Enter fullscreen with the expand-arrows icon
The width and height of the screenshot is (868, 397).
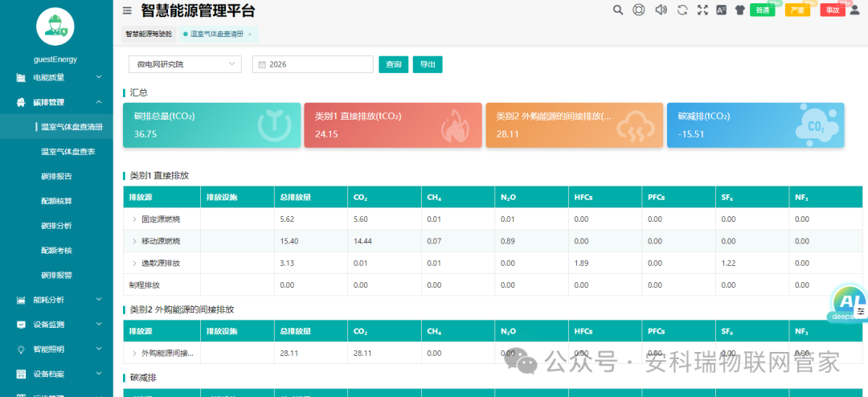[703, 10]
